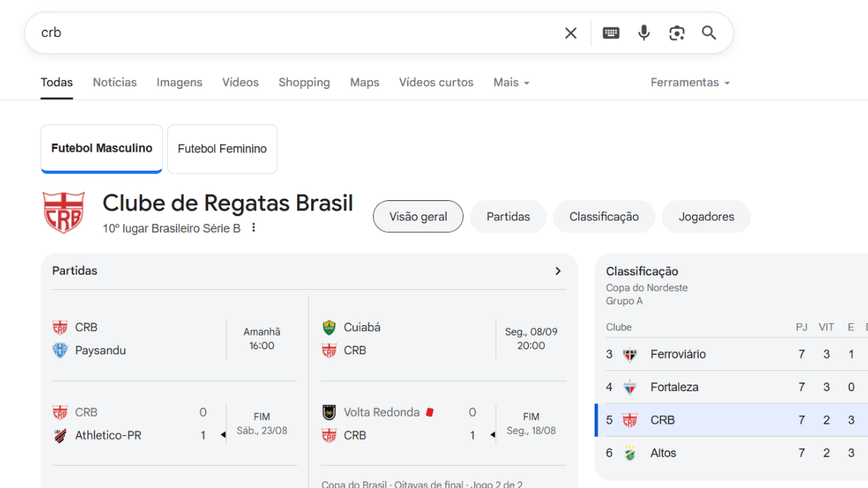Select the Partidas chip button
The width and height of the screenshot is (868, 488).
click(508, 217)
